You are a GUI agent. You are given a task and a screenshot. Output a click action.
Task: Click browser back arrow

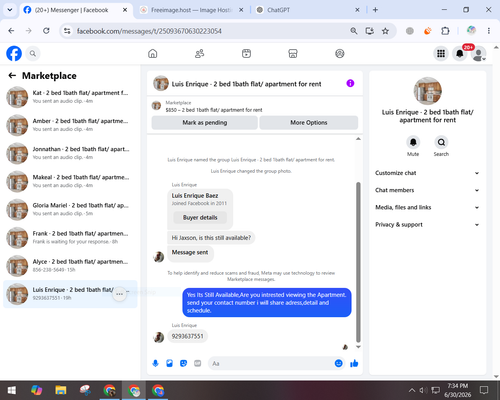click(x=11, y=31)
